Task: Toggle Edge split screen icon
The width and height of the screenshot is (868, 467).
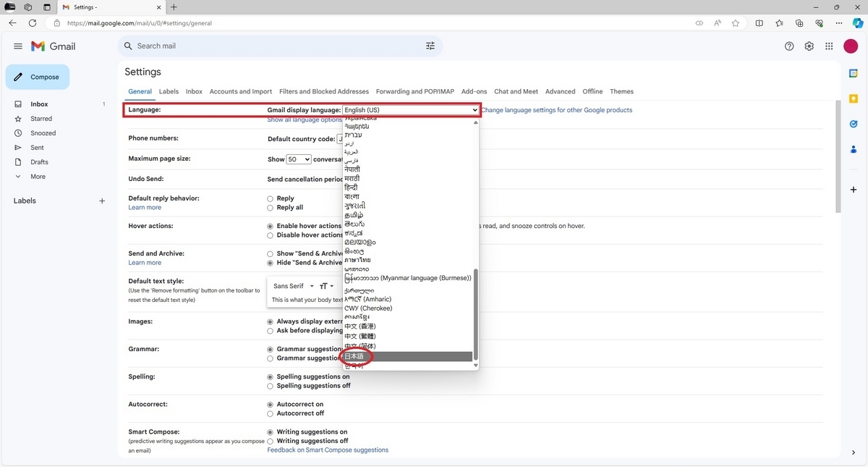Action: click(x=759, y=23)
